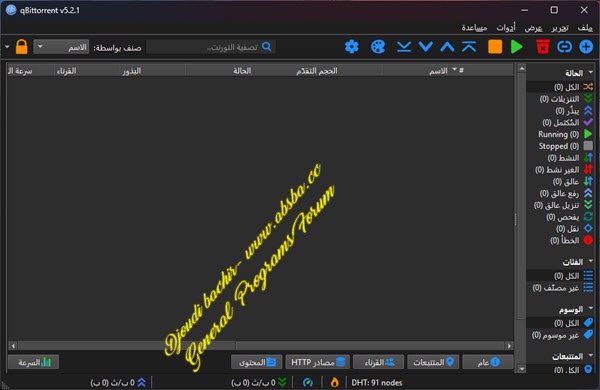The width and height of the screenshot is (600, 390).
Task: Select الغير نشط (0) inactive filter
Action: coord(564,170)
